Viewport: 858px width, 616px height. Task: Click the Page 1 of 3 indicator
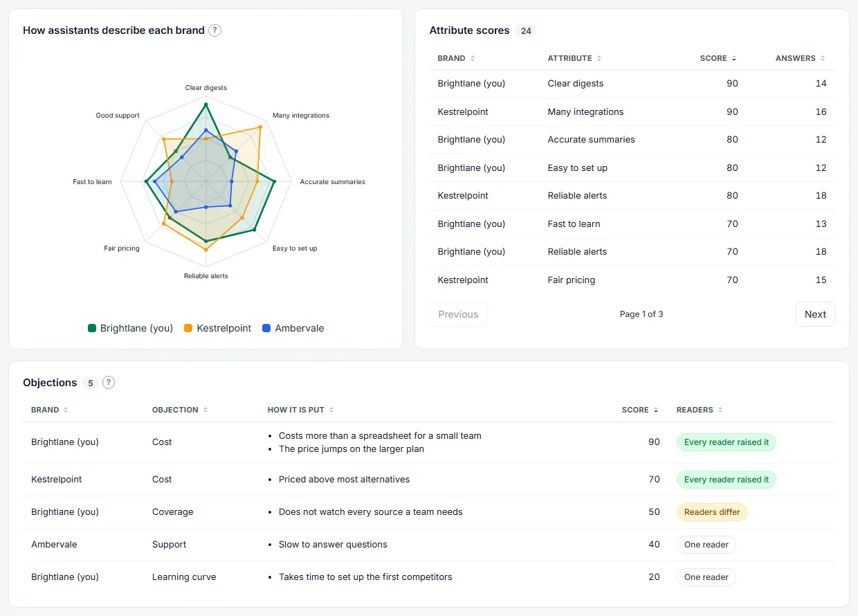point(641,314)
